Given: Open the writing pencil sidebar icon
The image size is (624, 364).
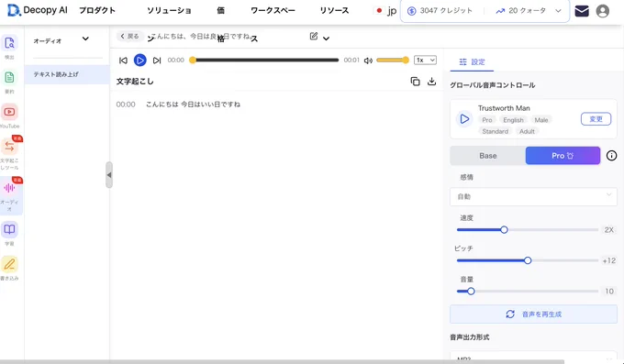Looking at the screenshot, I should 9,264.
